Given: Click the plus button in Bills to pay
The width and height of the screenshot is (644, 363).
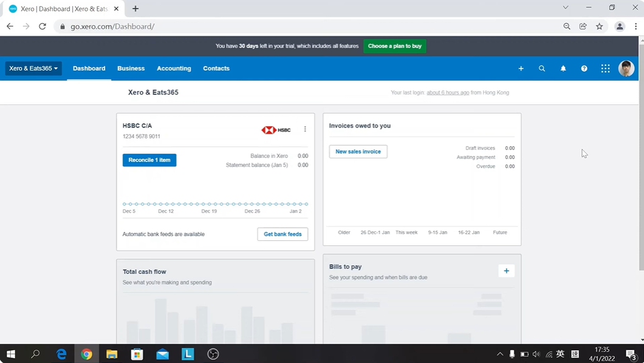Looking at the screenshot, I should [506, 271].
